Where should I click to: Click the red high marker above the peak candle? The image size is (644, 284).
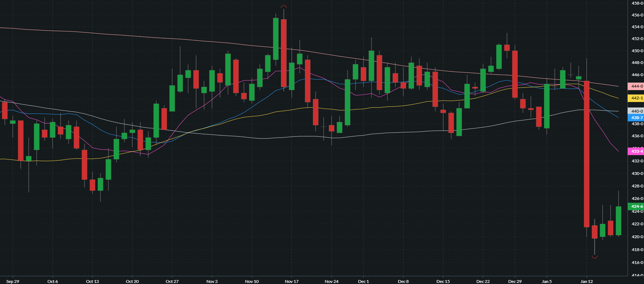[x=284, y=7]
